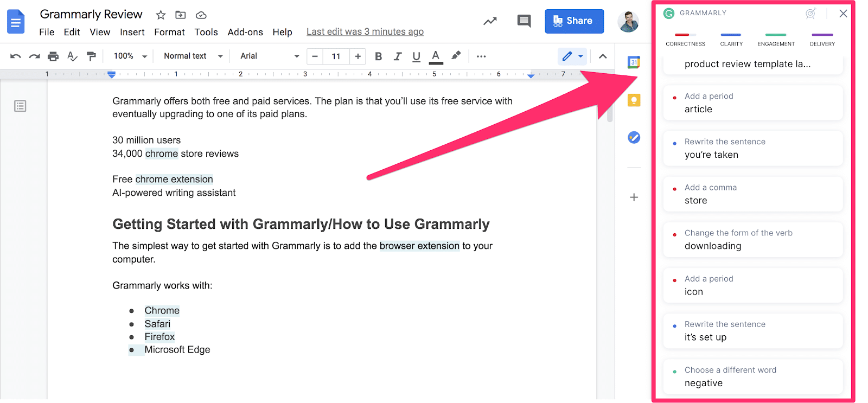Click highlighted 'browser extension' text
Screen dimensions: 868x403
pos(419,246)
